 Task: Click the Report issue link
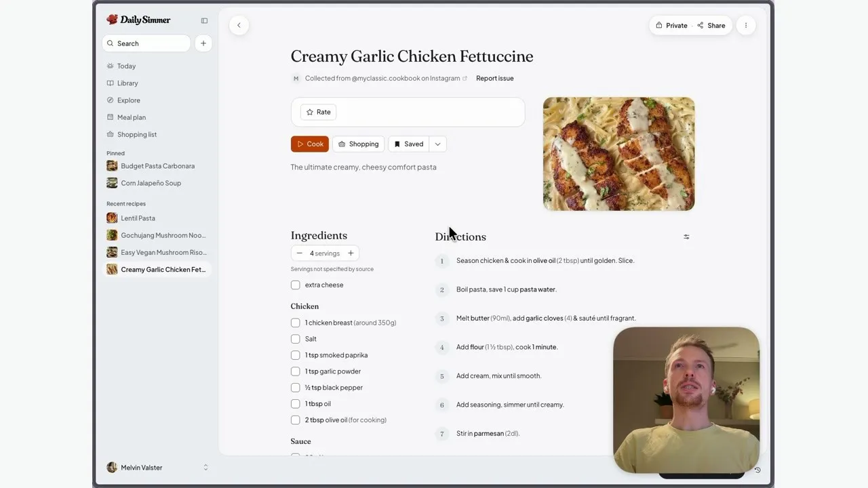pyautogui.click(x=495, y=79)
